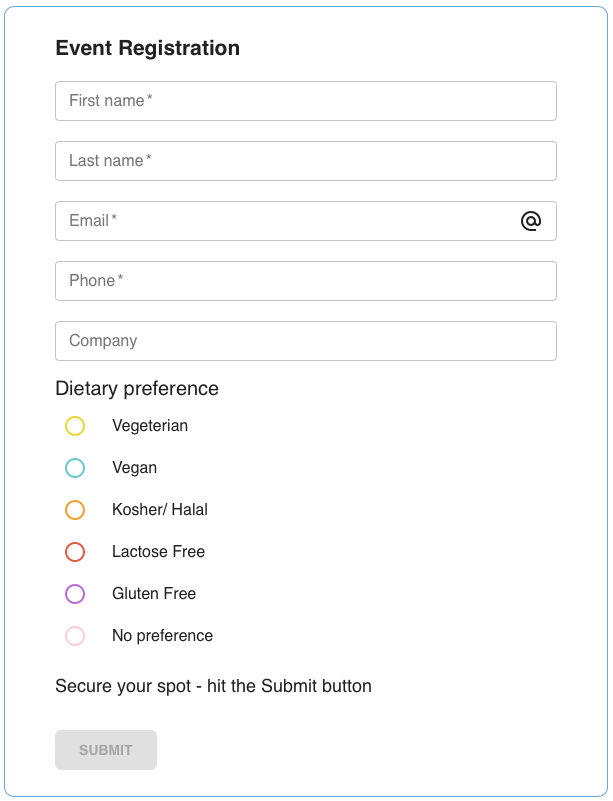Click the Dietary preference group label
Viewport: 613px width, 801px height.
click(x=137, y=388)
